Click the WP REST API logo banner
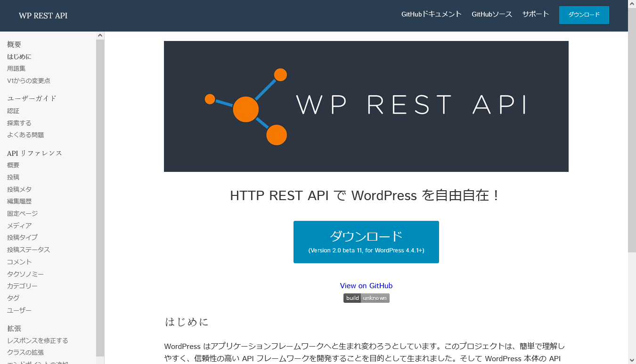 click(366, 106)
